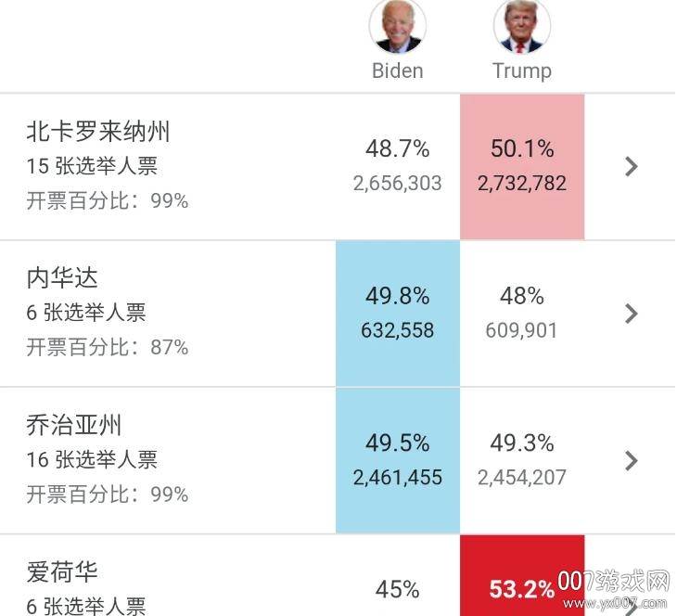Click Biden's 45% Iowa result

pyautogui.click(x=398, y=589)
